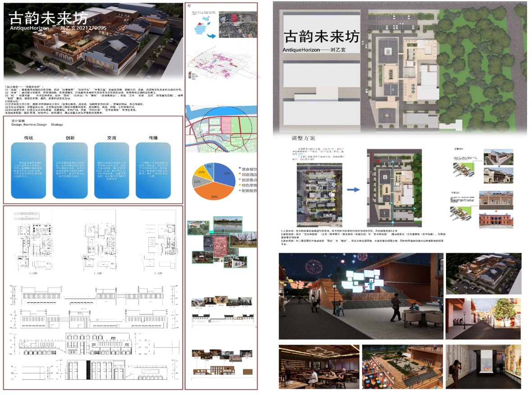The height and width of the screenshot is (395, 532).
Task: Click the blue card under 传播
Action: click(x=153, y=170)
